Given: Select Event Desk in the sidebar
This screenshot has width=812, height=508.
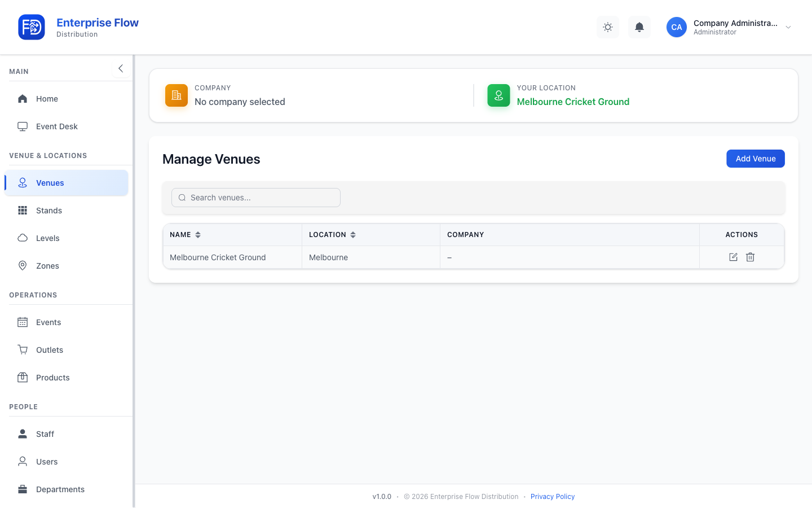Looking at the screenshot, I should point(67,126).
